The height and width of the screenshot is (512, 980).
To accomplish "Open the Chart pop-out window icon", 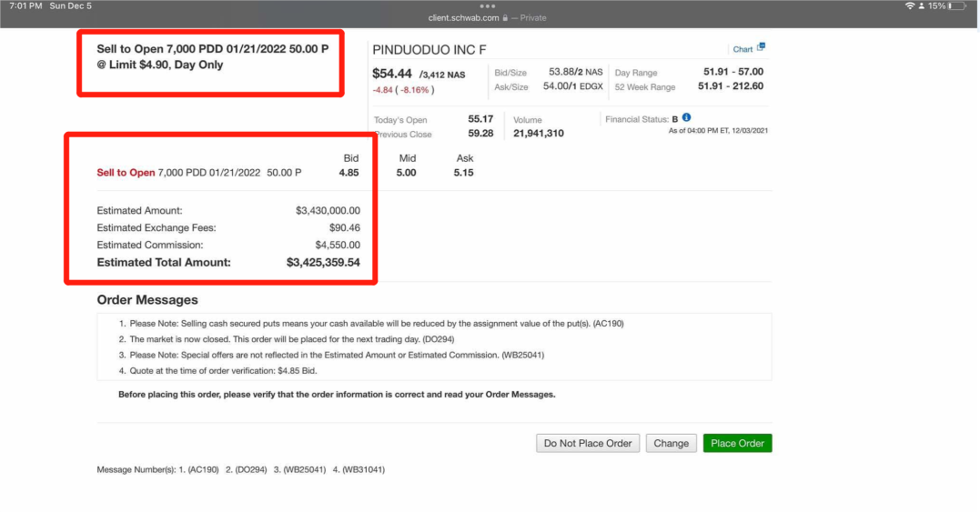I will pyautogui.click(x=762, y=47).
